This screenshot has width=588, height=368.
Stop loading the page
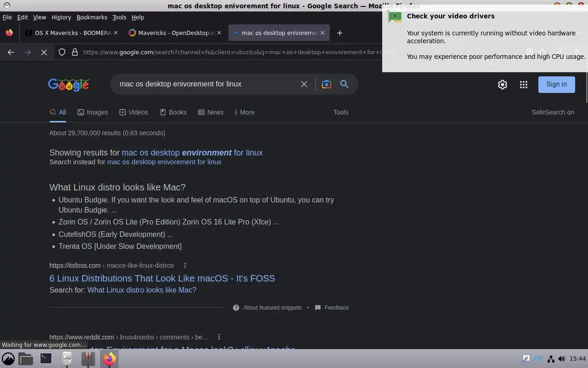click(x=44, y=52)
